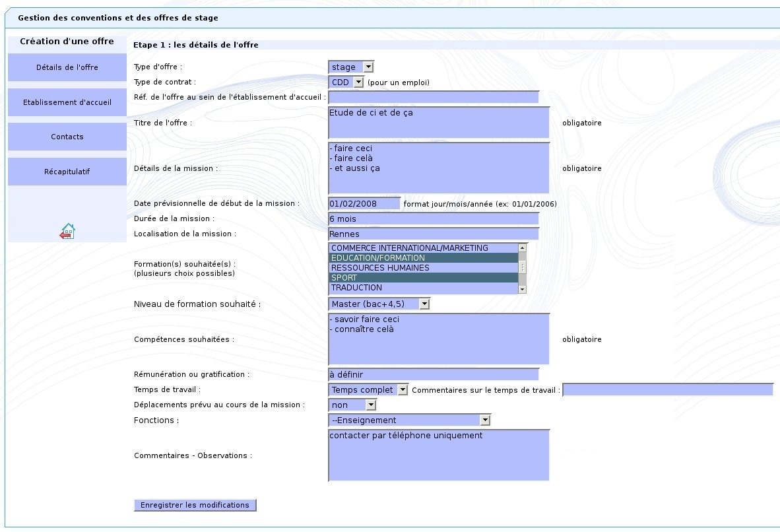Focus the commentaires sur temps de travail field
Screen dimensions: 780x532
(667, 390)
